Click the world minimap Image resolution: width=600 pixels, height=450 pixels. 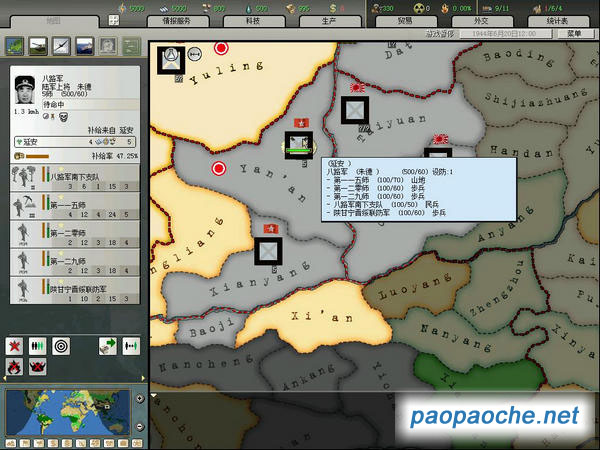coord(68,412)
